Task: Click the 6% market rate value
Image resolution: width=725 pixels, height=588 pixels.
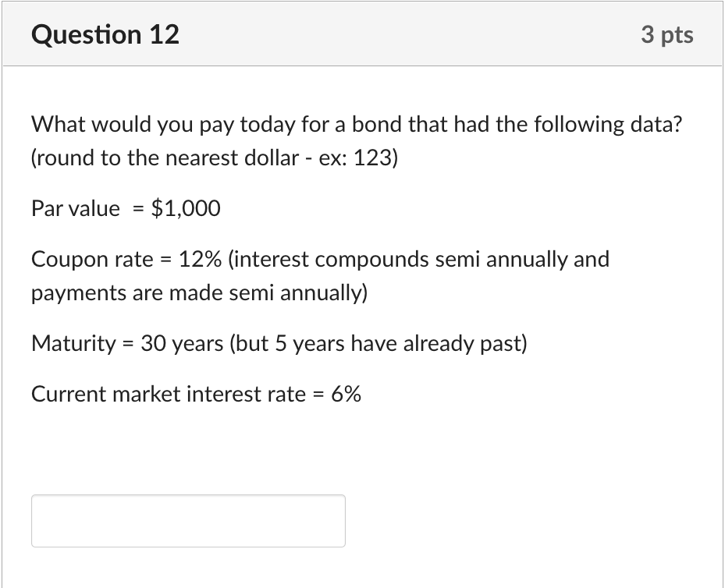Action: [x=347, y=395]
